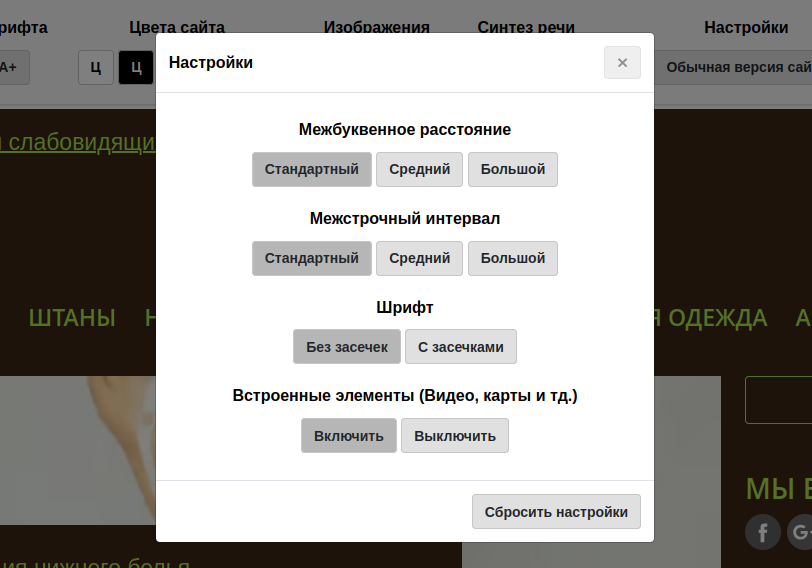Click the A+ font size button
Screen dimensions: 812x568
(10, 68)
